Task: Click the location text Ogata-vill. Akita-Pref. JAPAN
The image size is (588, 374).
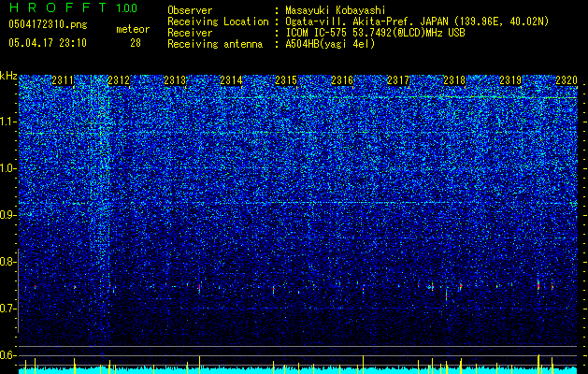Action: [366, 22]
